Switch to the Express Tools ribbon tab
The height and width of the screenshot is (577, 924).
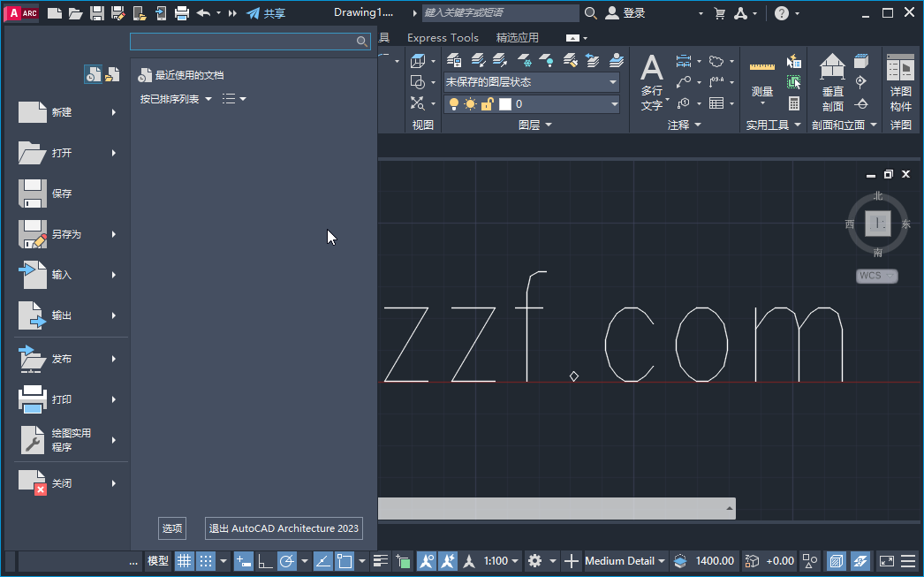443,37
